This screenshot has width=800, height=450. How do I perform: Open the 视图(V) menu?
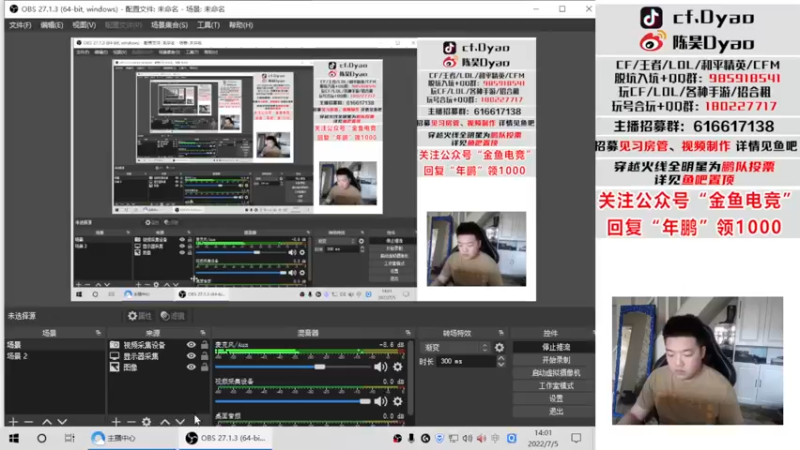(84, 25)
